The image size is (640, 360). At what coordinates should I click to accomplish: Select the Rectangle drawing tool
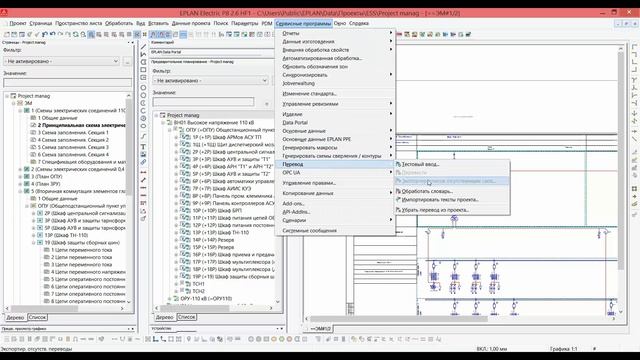pyautogui.click(x=143, y=70)
